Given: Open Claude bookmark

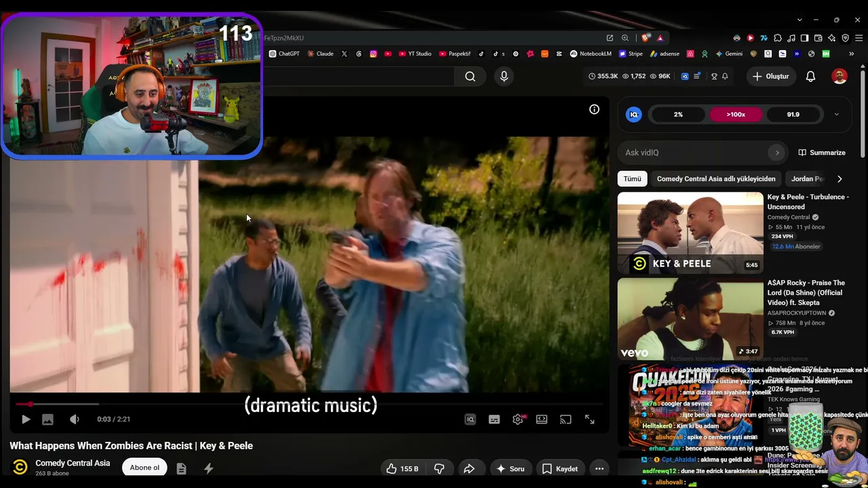Looking at the screenshot, I should click(x=320, y=54).
